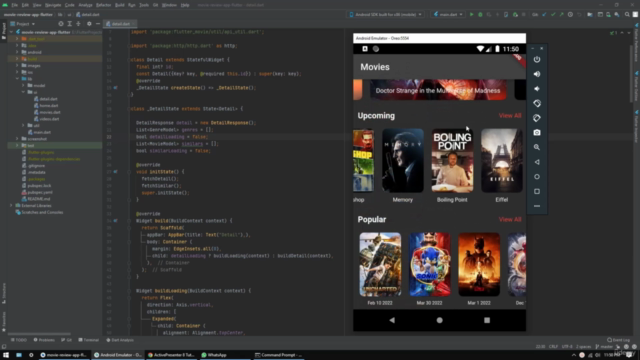Open the Windows Start menu
Screen dimensions: 640x360
pyautogui.click(x=6, y=355)
